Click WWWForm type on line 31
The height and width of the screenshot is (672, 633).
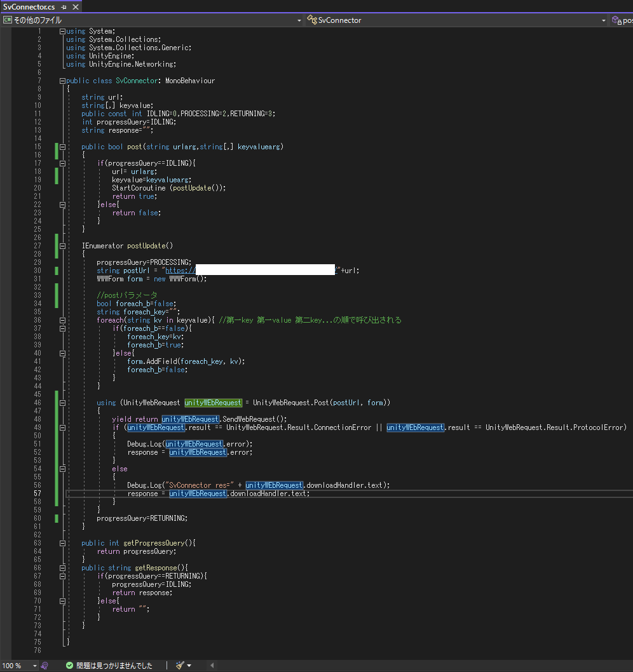(110, 279)
